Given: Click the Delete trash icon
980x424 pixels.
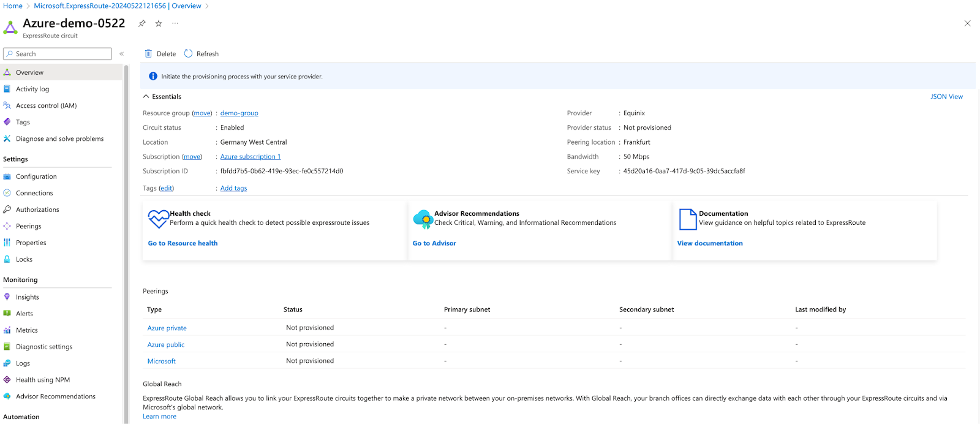Looking at the screenshot, I should [148, 54].
